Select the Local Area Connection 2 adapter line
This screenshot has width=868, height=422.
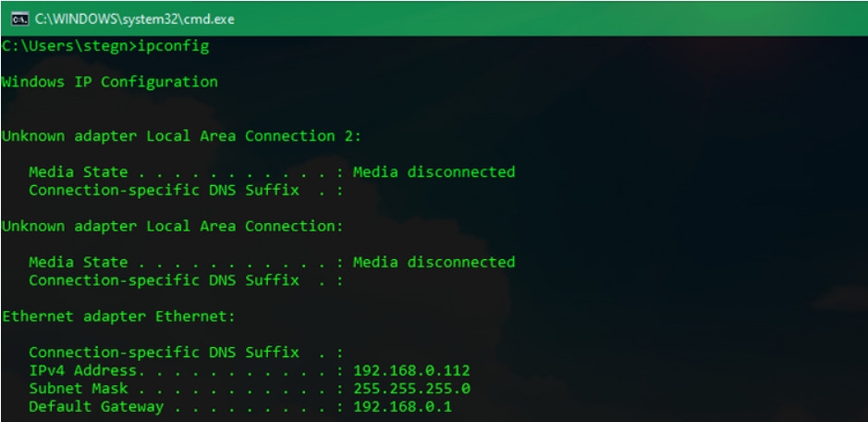click(181, 136)
